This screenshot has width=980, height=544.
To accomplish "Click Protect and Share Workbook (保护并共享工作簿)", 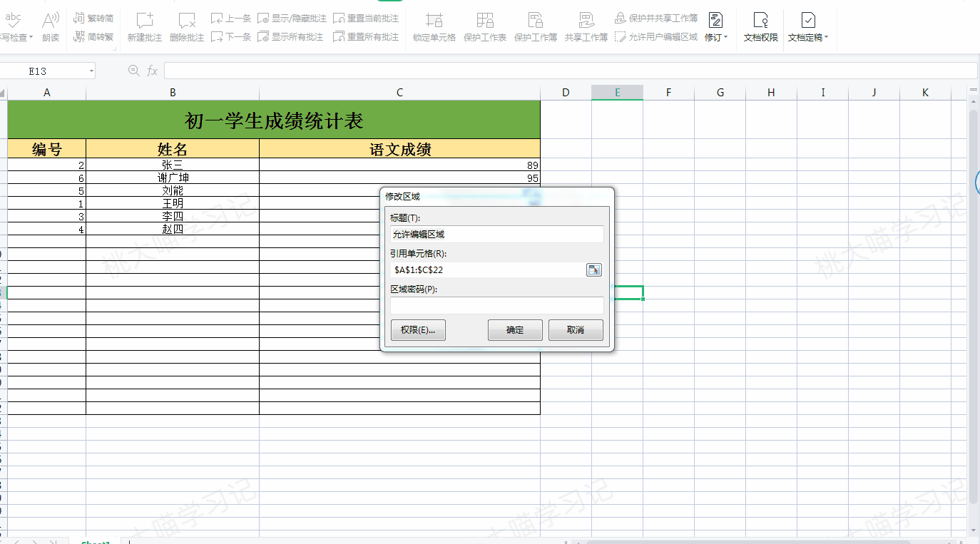I will click(656, 18).
